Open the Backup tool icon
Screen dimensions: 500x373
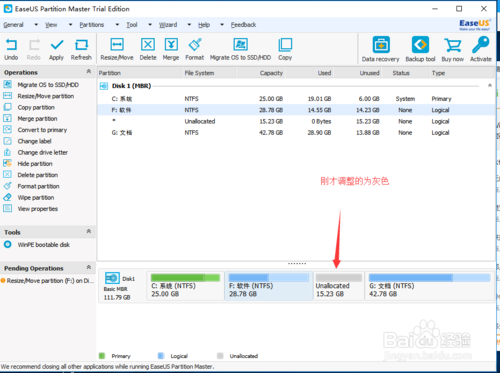coord(420,45)
